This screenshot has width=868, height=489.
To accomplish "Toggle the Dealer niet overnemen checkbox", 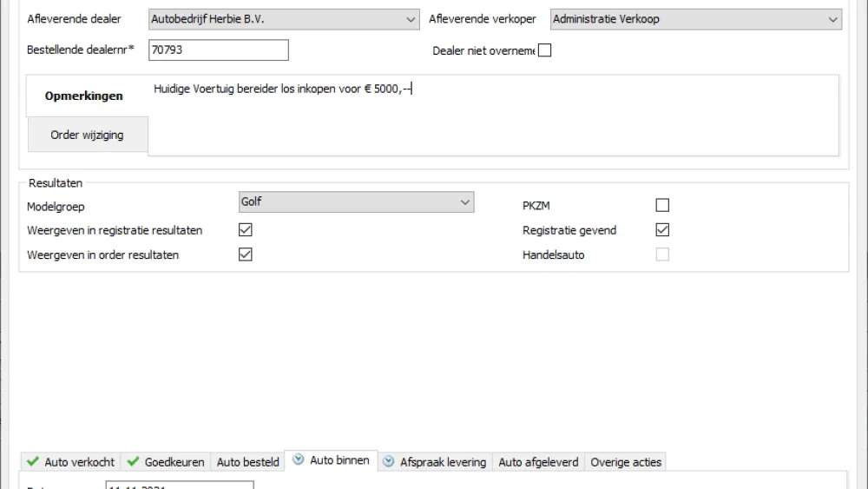I will pyautogui.click(x=544, y=50).
